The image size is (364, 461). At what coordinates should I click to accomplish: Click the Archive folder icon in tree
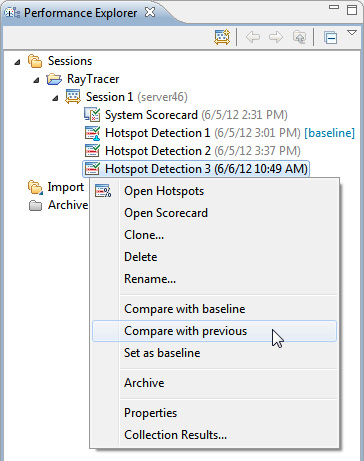[35, 205]
